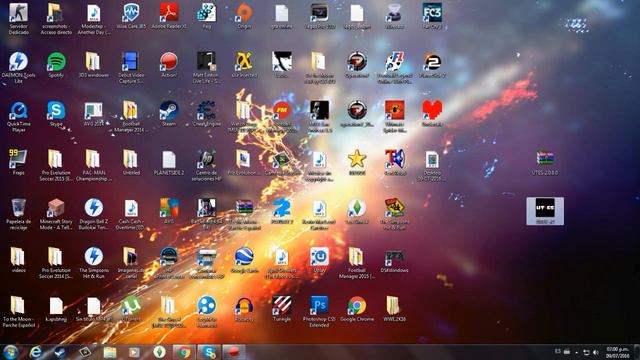640x360 pixels.
Task: Open the Spotify desktop shortcut
Action: pyautogui.click(x=56, y=64)
